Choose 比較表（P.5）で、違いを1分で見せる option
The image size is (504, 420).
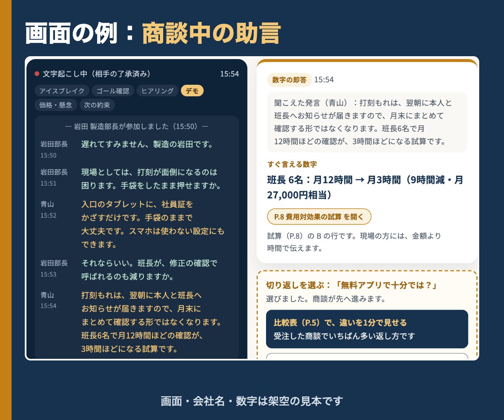pyautogui.click(x=367, y=329)
